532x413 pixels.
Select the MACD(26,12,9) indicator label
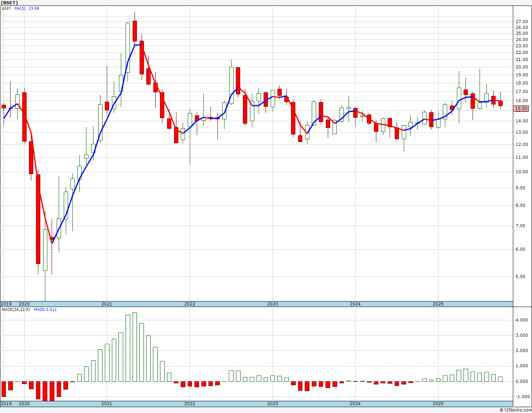click(15, 310)
